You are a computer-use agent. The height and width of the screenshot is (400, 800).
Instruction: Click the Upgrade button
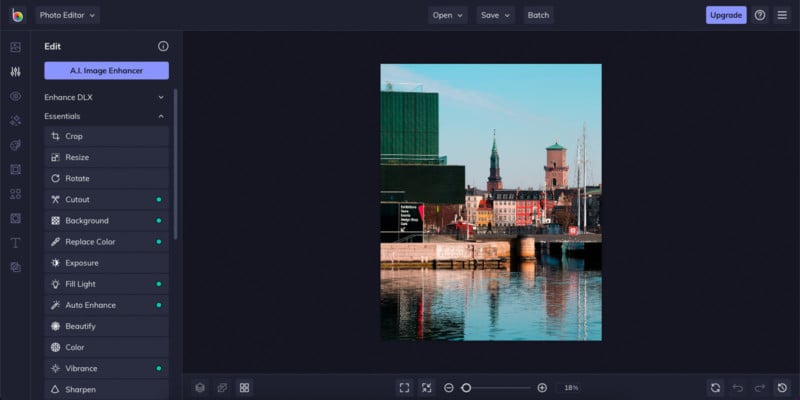click(726, 15)
